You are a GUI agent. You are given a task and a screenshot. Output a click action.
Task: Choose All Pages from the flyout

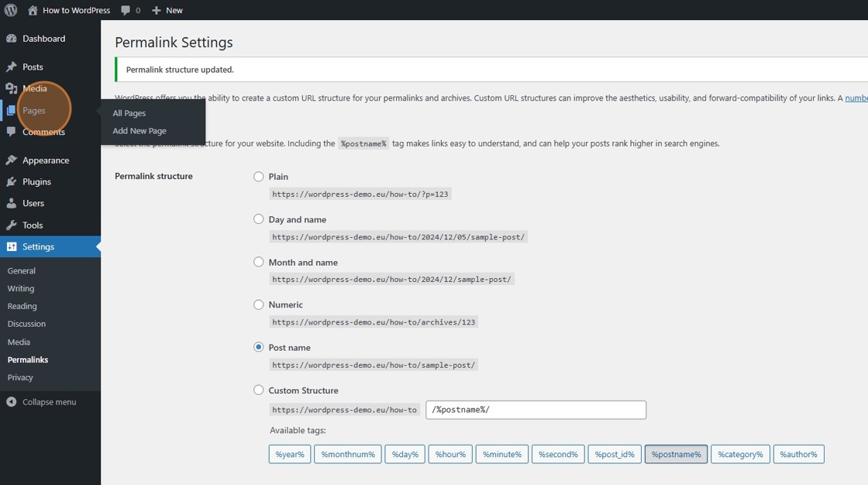click(129, 113)
